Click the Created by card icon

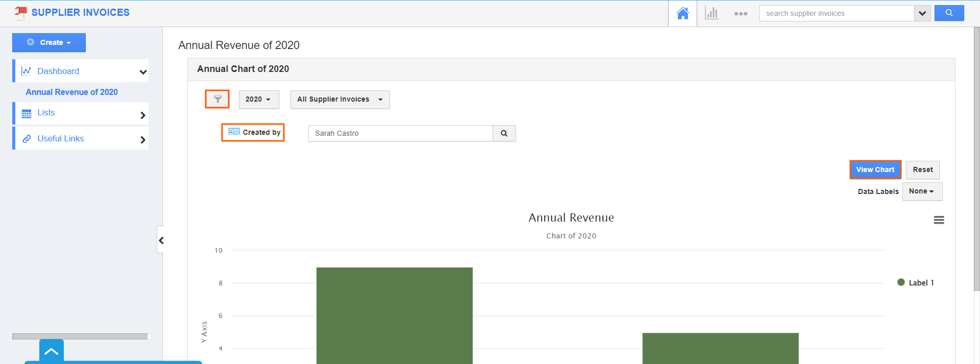click(234, 132)
